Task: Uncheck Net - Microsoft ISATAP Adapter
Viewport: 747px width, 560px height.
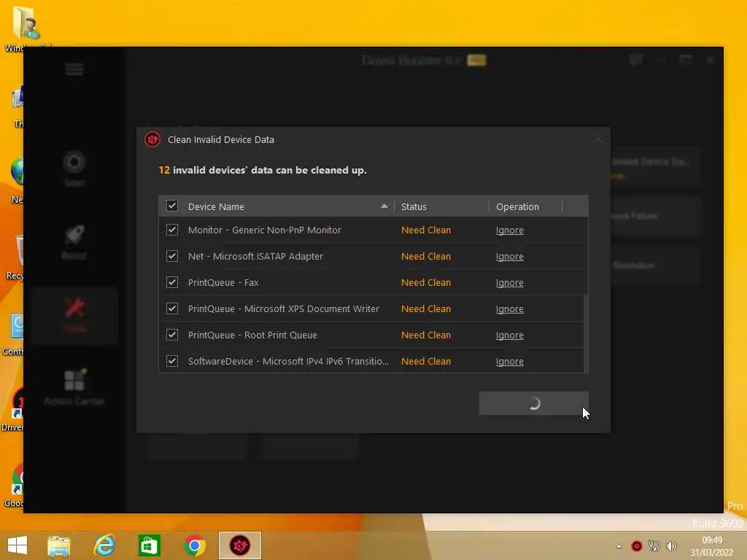Action: point(172,256)
